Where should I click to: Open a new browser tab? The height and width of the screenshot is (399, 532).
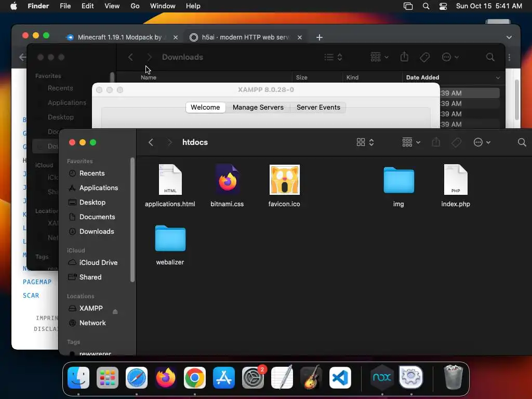pyautogui.click(x=320, y=37)
